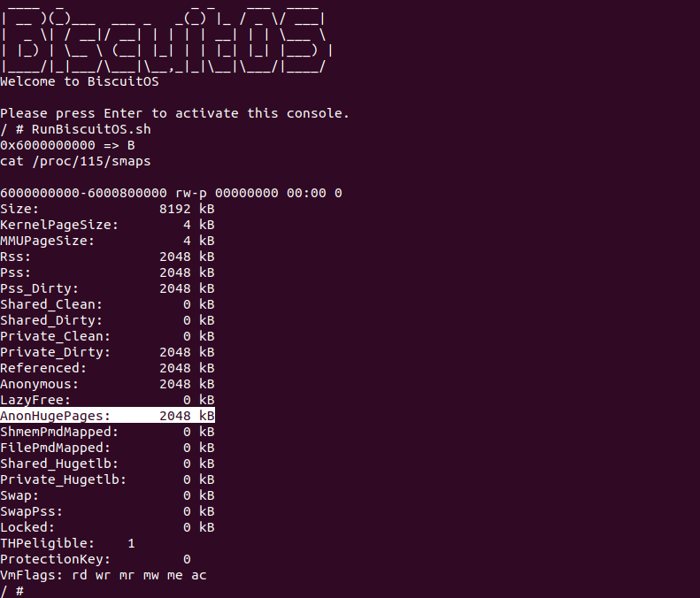Click the Rss 2048 kB line
The width and height of the screenshot is (700, 598).
pyautogui.click(x=107, y=257)
